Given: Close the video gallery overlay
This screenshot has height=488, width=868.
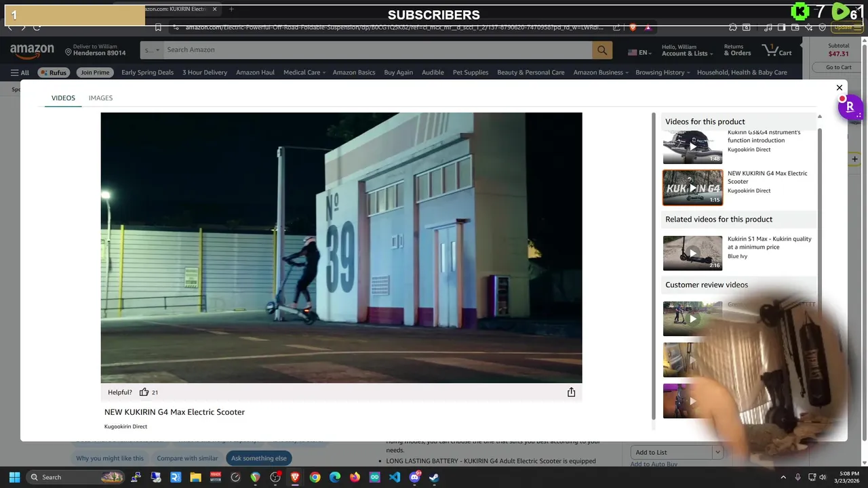Looking at the screenshot, I should pos(839,87).
